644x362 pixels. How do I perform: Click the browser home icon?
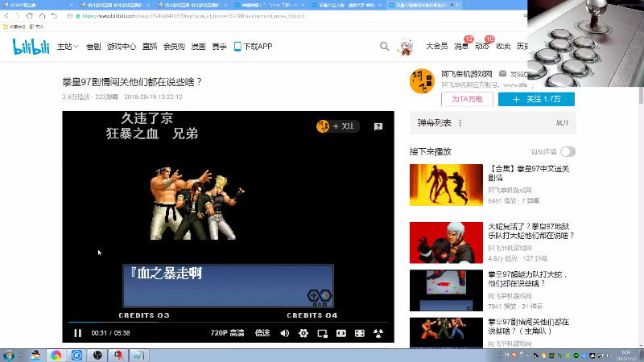point(43,15)
